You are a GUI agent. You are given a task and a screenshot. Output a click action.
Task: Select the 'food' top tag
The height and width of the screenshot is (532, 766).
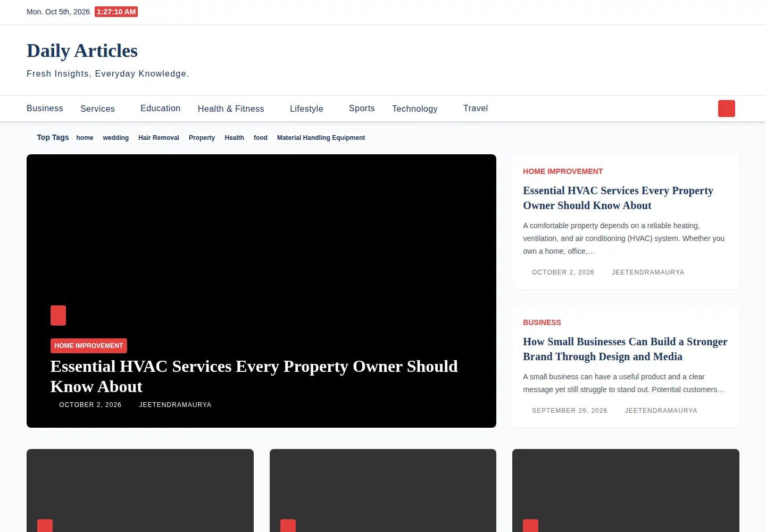[261, 138]
